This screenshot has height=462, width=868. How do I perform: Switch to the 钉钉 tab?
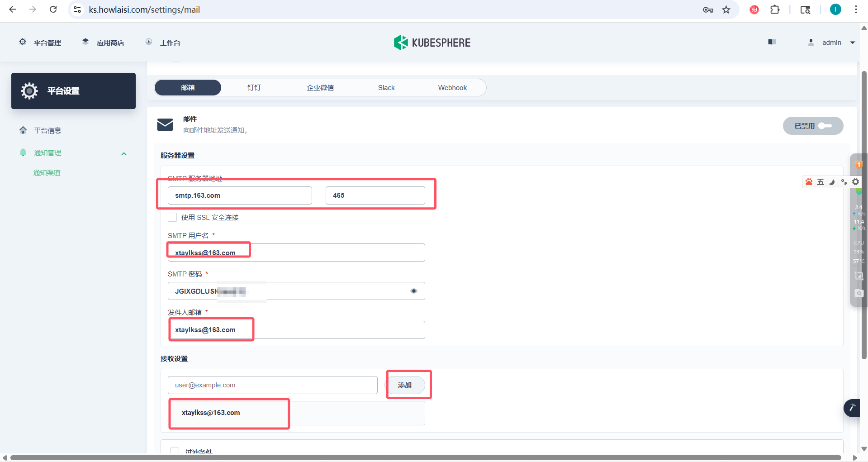(x=254, y=87)
